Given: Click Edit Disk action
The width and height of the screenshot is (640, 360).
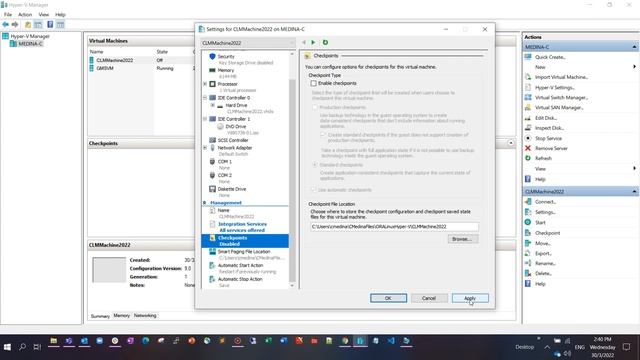Looking at the screenshot, I should (x=546, y=118).
